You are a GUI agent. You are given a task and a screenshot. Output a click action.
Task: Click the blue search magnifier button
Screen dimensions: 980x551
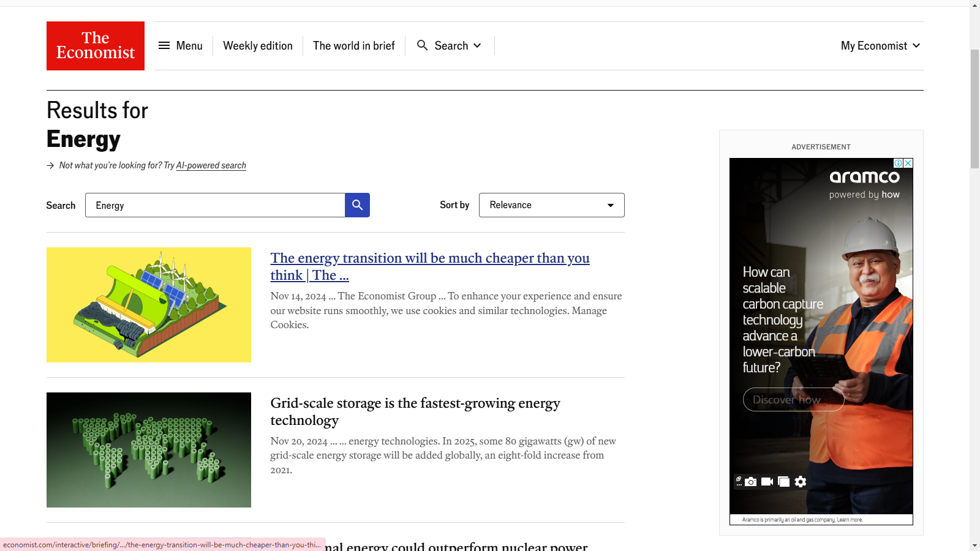(x=357, y=205)
